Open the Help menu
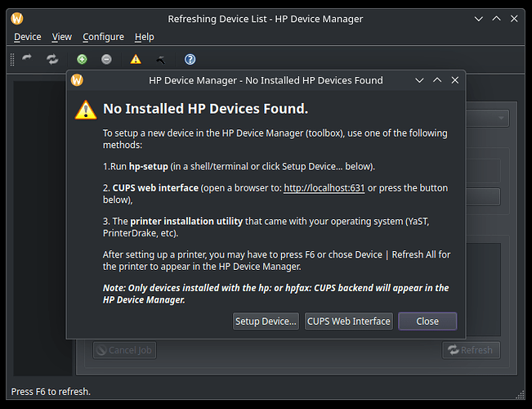 point(144,37)
